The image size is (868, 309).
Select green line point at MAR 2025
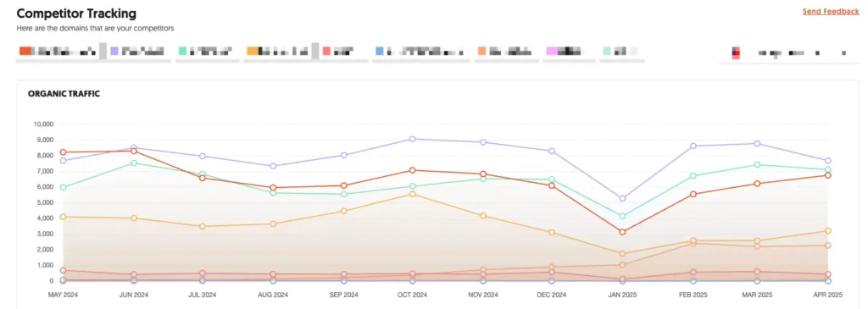tap(757, 165)
